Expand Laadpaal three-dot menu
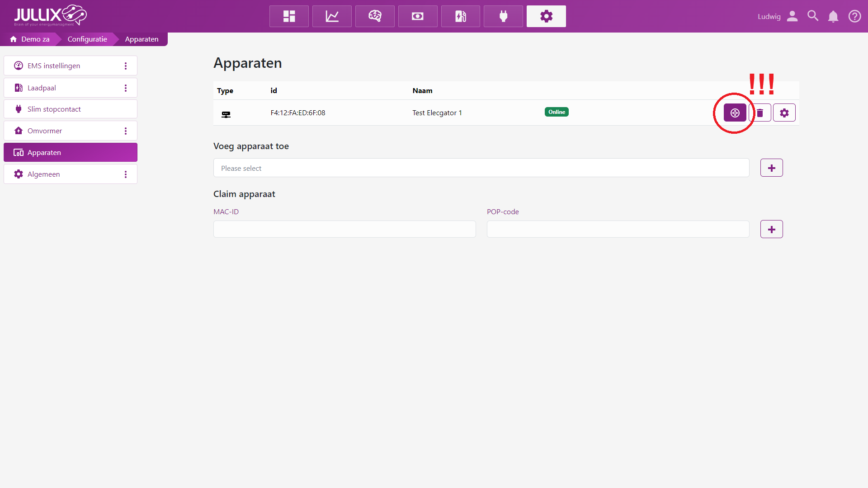 [x=126, y=88]
